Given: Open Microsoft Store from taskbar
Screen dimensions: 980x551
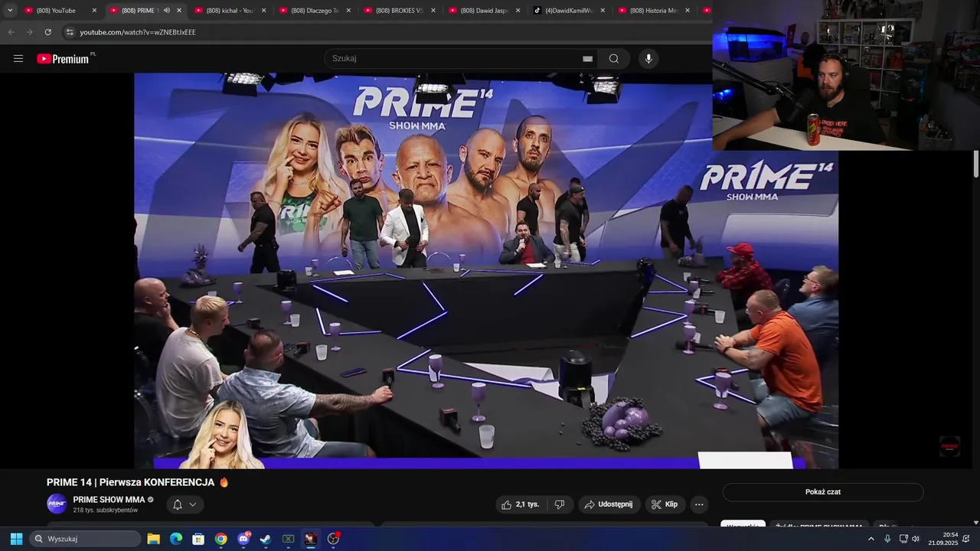Looking at the screenshot, I should [198, 539].
